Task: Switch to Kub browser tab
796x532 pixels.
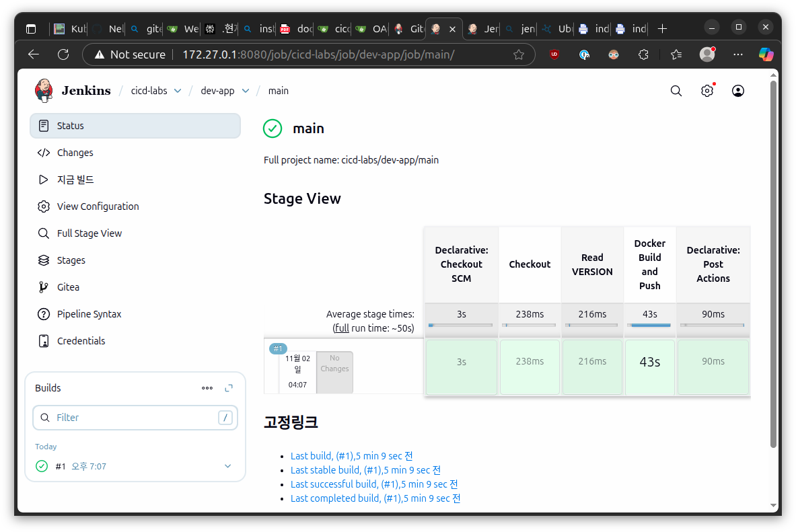Action: pyautogui.click(x=70, y=29)
